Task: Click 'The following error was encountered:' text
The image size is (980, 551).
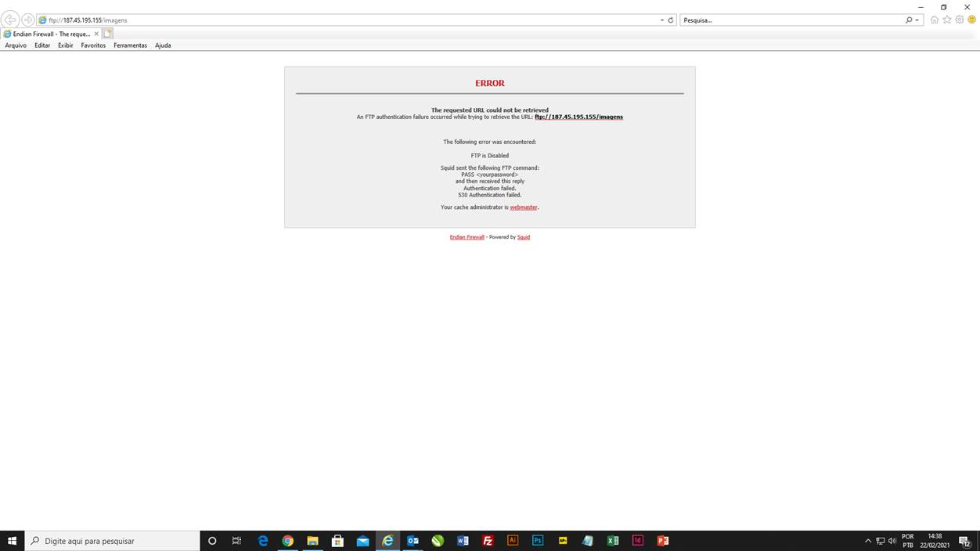Action: (490, 142)
